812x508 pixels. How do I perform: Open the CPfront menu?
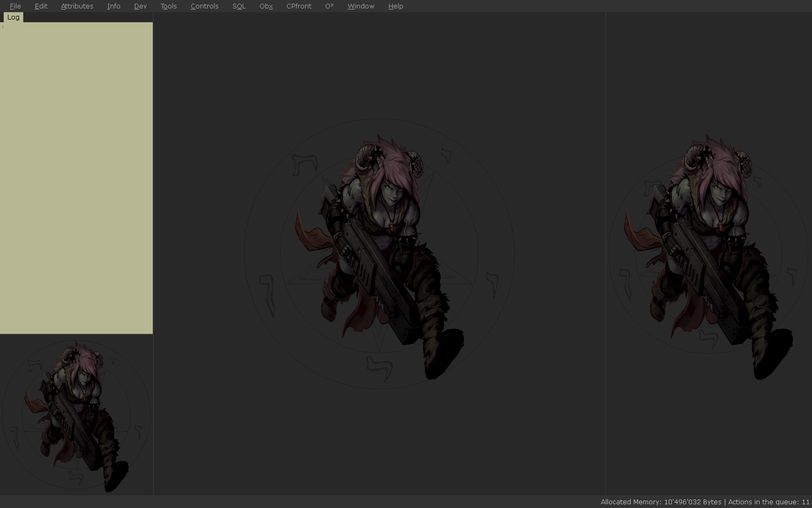coord(299,6)
